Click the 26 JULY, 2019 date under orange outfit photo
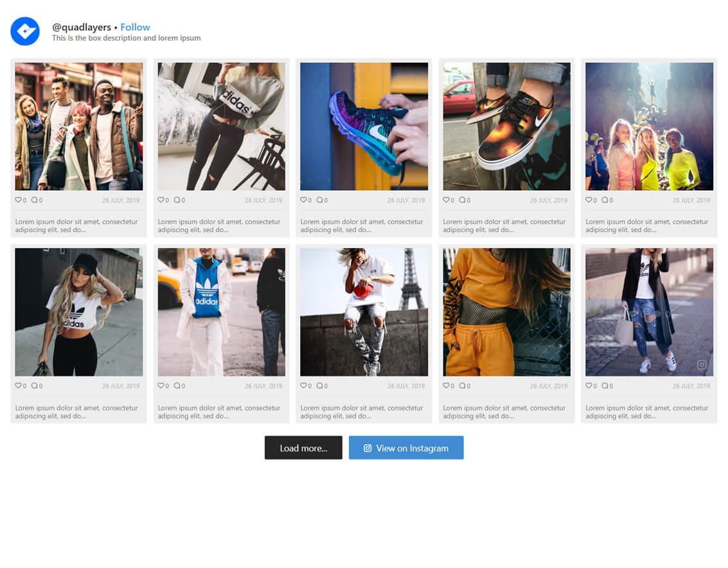The width and height of the screenshot is (728, 568). pyautogui.click(x=549, y=386)
